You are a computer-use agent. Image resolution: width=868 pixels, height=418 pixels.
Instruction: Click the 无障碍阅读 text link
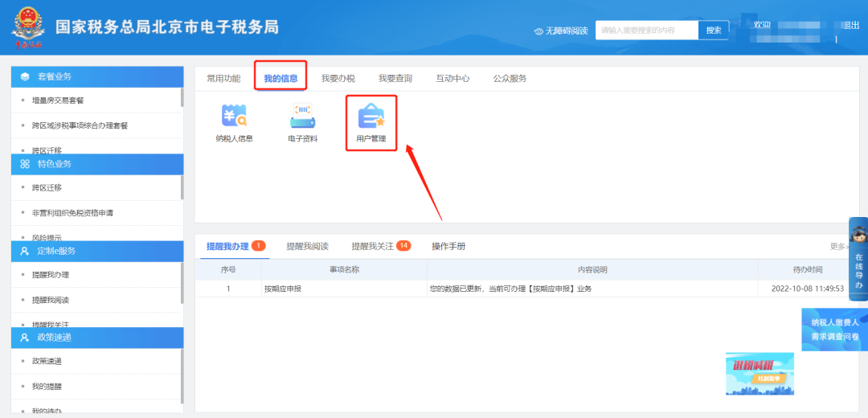click(x=567, y=31)
